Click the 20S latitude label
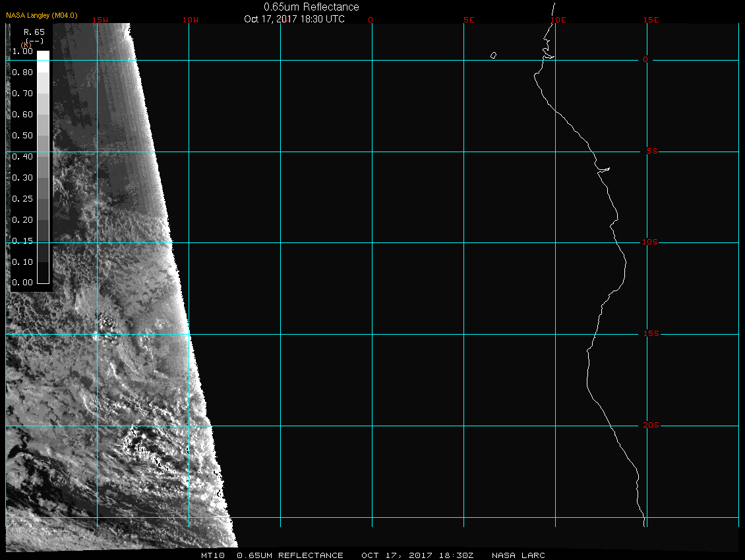The width and height of the screenshot is (745, 560). pyautogui.click(x=651, y=426)
